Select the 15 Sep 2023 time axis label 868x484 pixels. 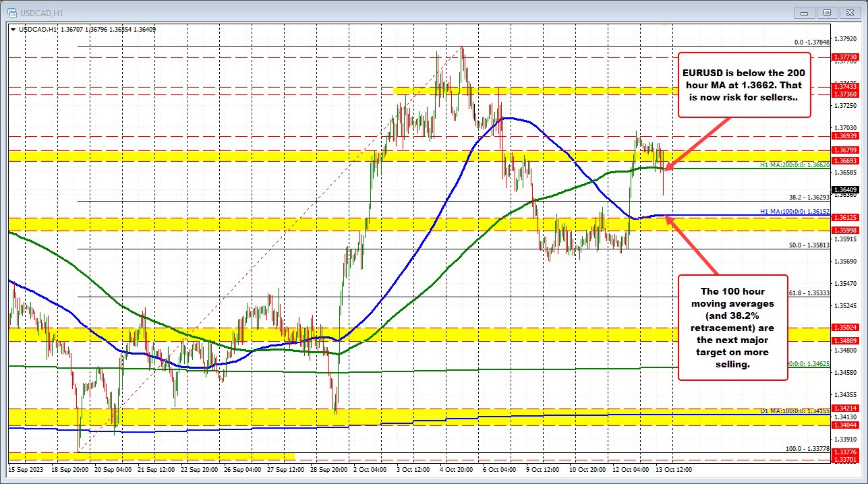[24, 469]
